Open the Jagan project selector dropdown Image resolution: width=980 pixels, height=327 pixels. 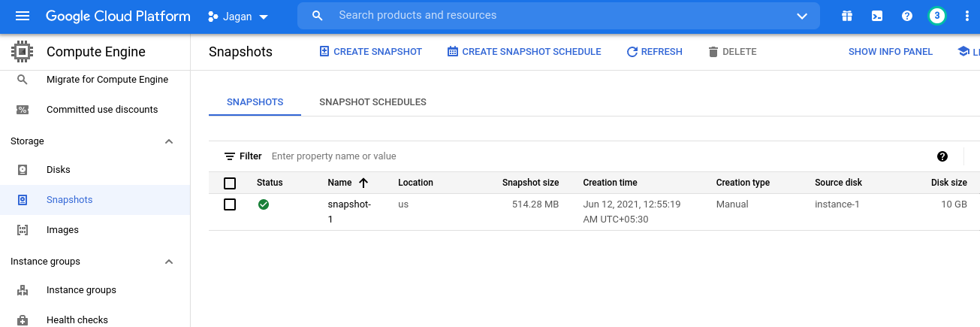[238, 17]
